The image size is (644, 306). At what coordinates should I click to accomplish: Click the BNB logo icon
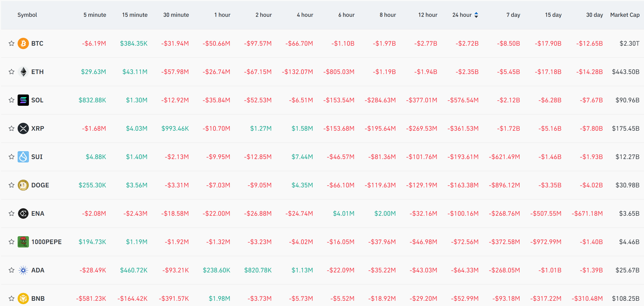[23, 299]
